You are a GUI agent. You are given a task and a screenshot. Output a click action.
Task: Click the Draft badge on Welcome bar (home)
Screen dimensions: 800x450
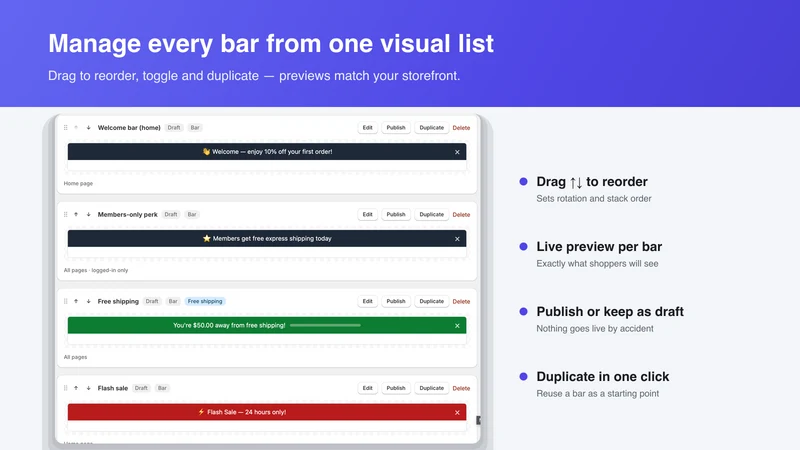(x=174, y=128)
